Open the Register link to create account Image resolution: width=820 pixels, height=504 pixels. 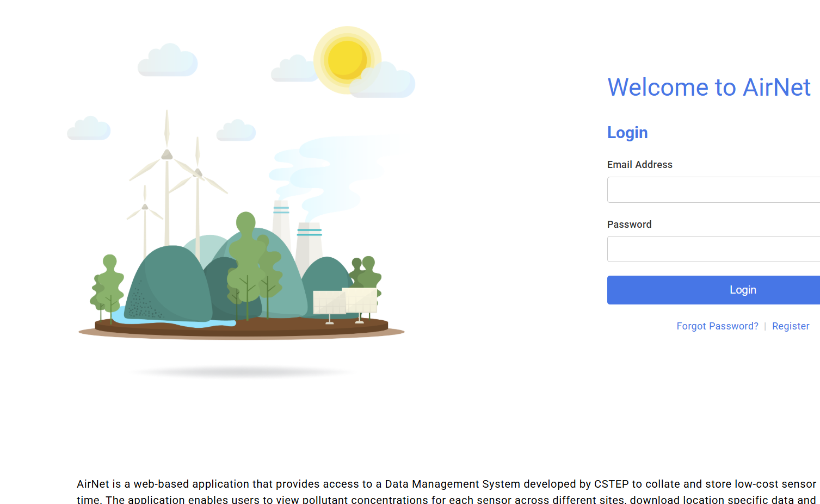(790, 326)
